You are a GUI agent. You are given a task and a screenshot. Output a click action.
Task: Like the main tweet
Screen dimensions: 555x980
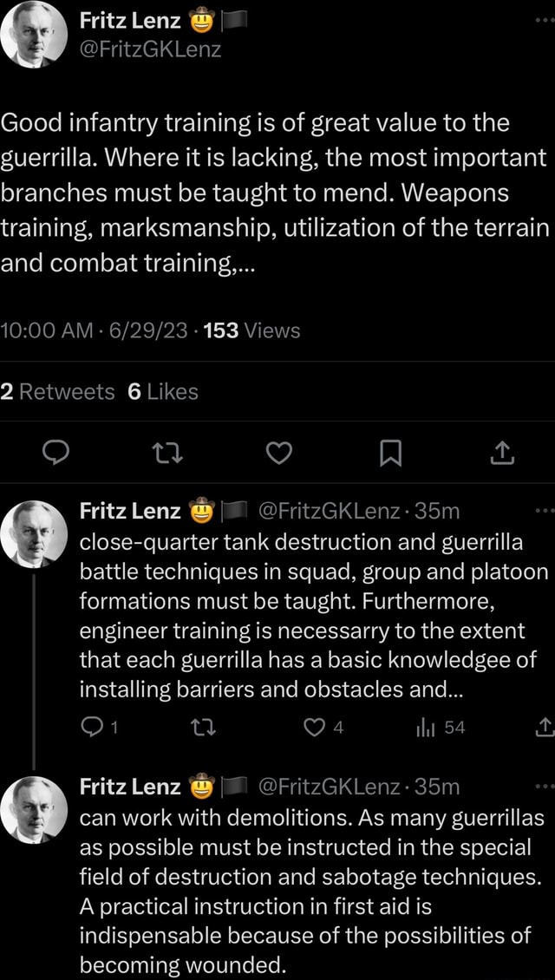278,453
